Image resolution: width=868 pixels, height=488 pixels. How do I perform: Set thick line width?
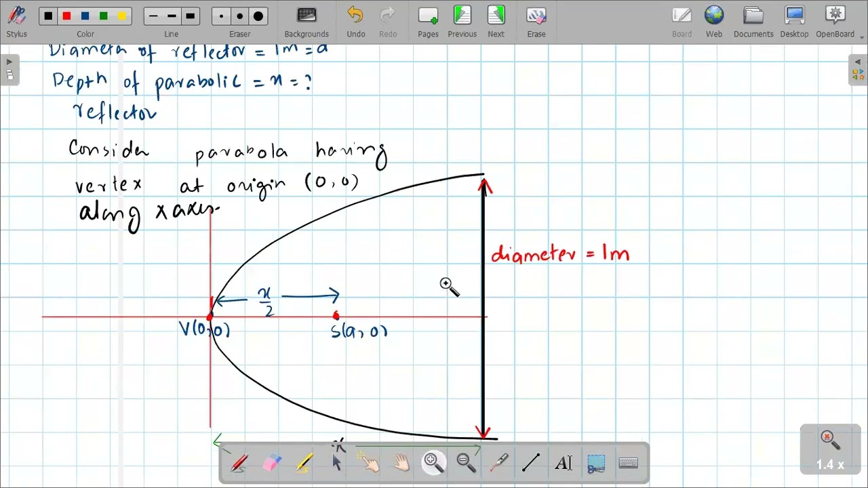click(x=190, y=16)
